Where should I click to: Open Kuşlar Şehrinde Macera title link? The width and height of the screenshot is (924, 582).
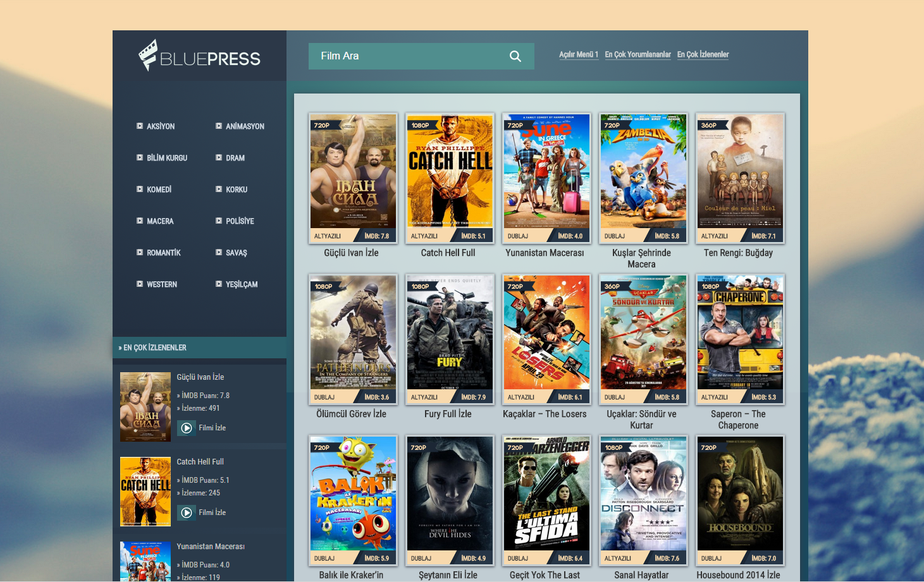(x=641, y=258)
